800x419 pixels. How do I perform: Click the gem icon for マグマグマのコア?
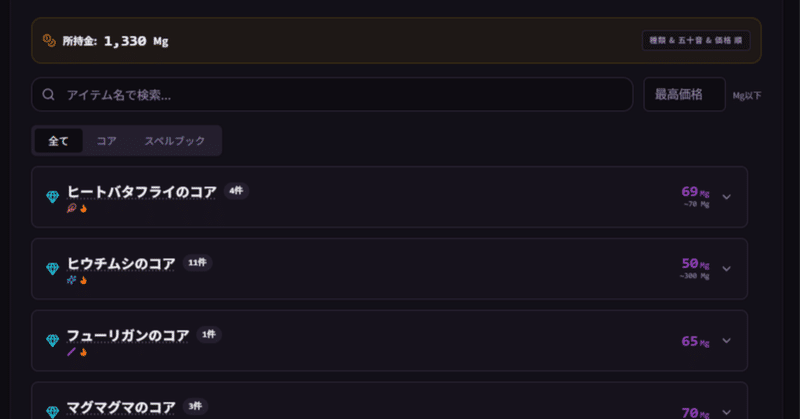pos(53,411)
